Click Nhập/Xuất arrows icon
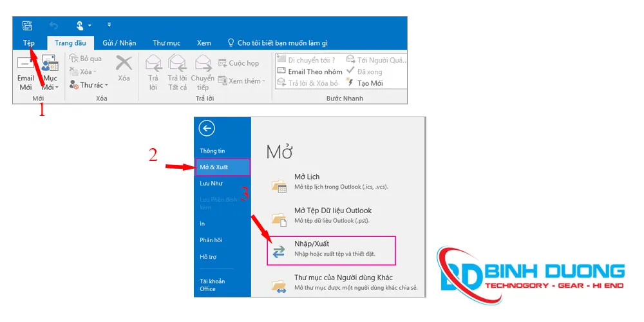The image size is (644, 322). (x=279, y=252)
